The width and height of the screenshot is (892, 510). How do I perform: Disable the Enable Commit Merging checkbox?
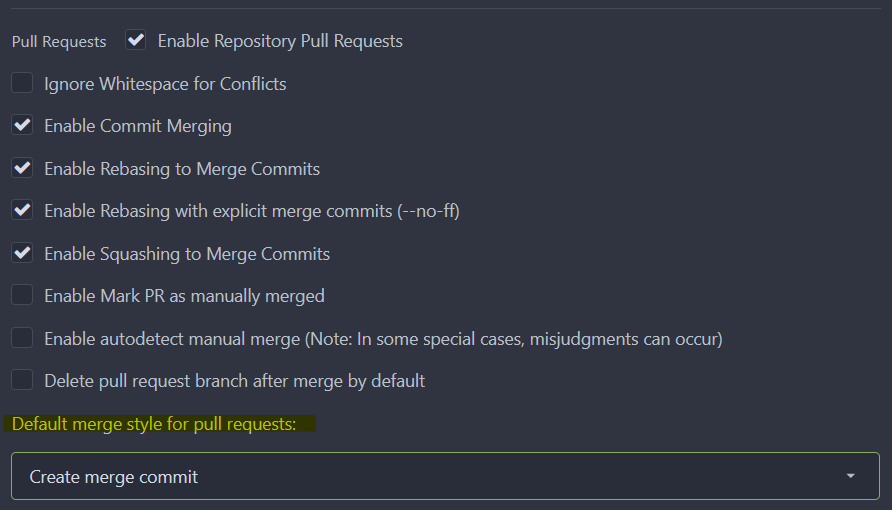point(22,126)
